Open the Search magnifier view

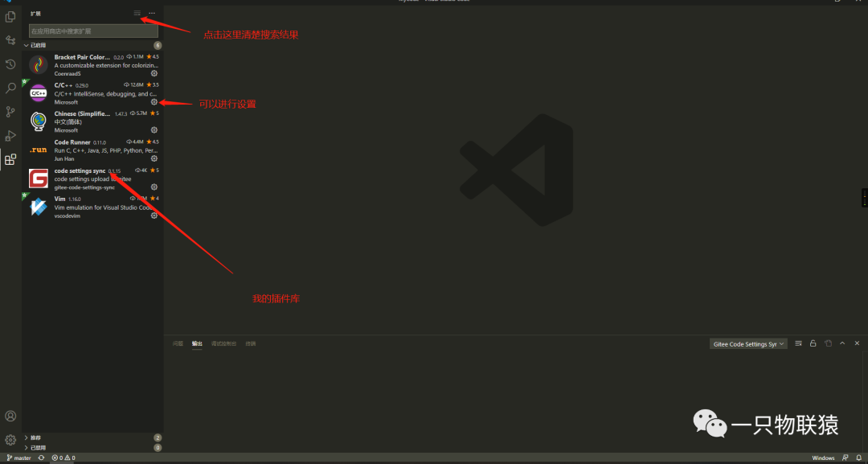[10, 88]
